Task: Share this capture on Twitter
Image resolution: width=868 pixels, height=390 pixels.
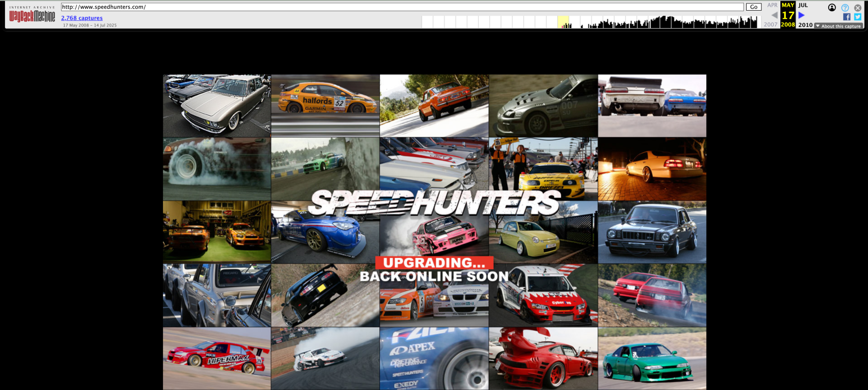Action: [857, 17]
